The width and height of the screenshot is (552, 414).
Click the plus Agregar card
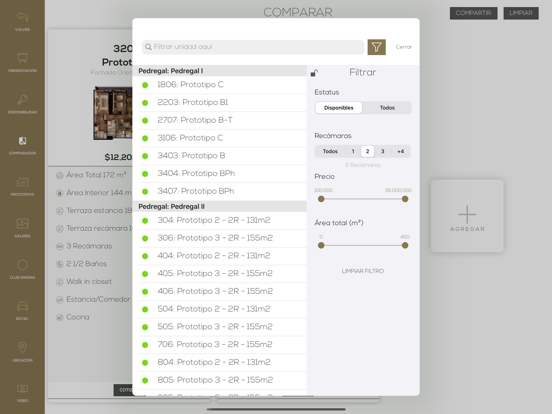[x=467, y=216]
